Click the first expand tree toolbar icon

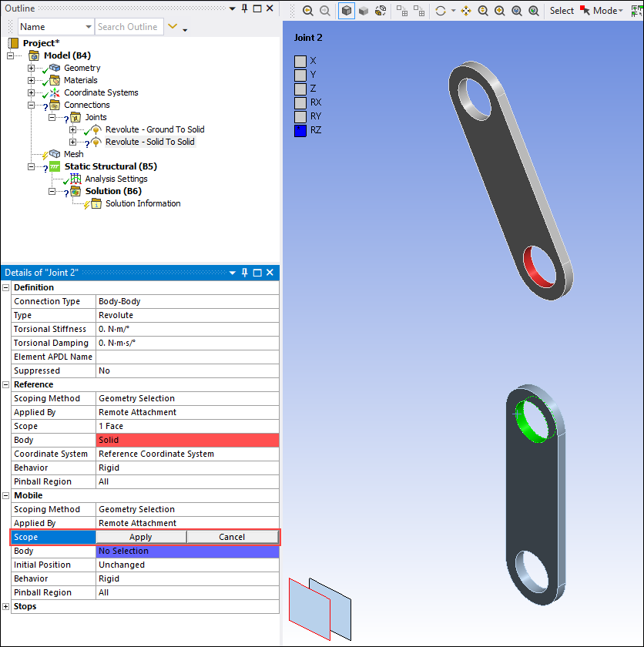tap(402, 11)
